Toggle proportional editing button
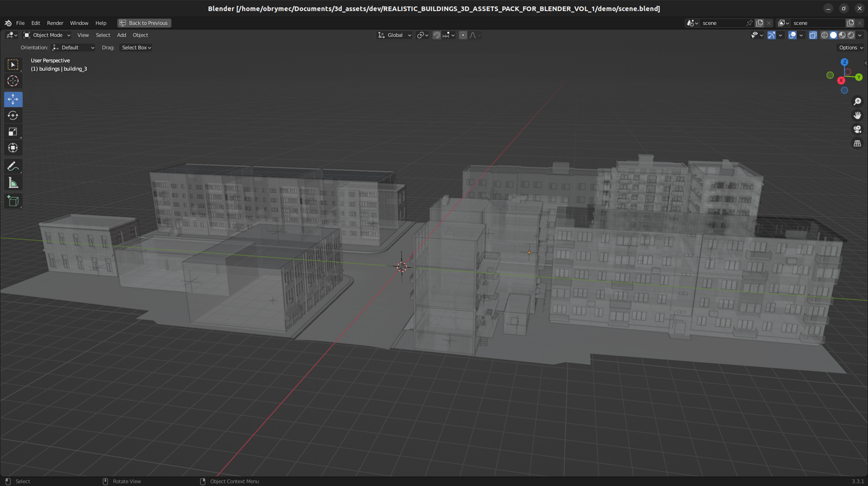The height and width of the screenshot is (486, 868). [x=463, y=35]
